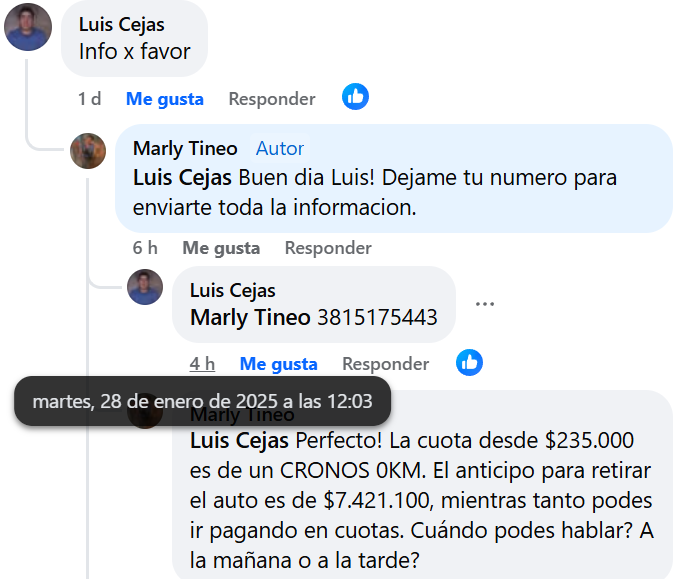
Task: Click the Marly Tineo mention before 3815175443
Action: 250,318
